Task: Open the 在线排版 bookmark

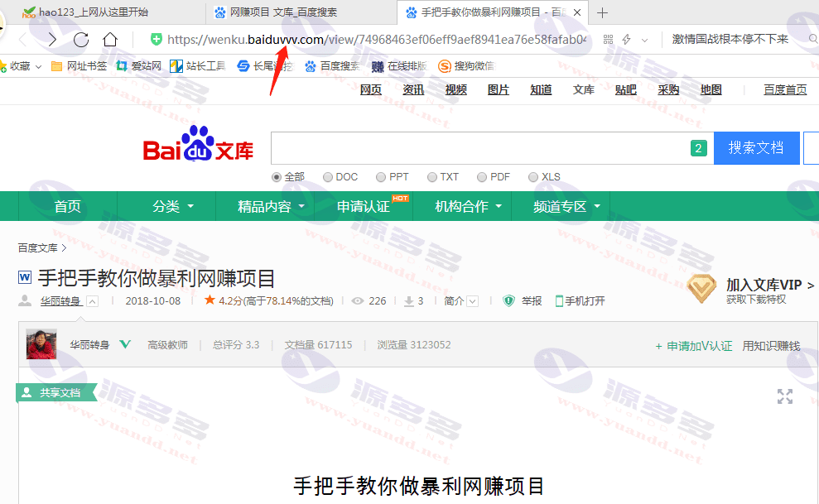Action: [400, 66]
